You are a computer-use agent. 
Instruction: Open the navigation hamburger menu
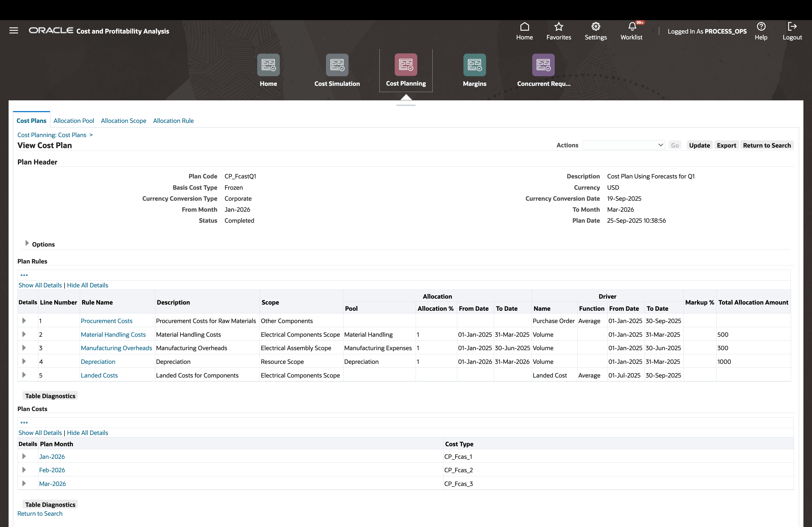click(x=14, y=30)
